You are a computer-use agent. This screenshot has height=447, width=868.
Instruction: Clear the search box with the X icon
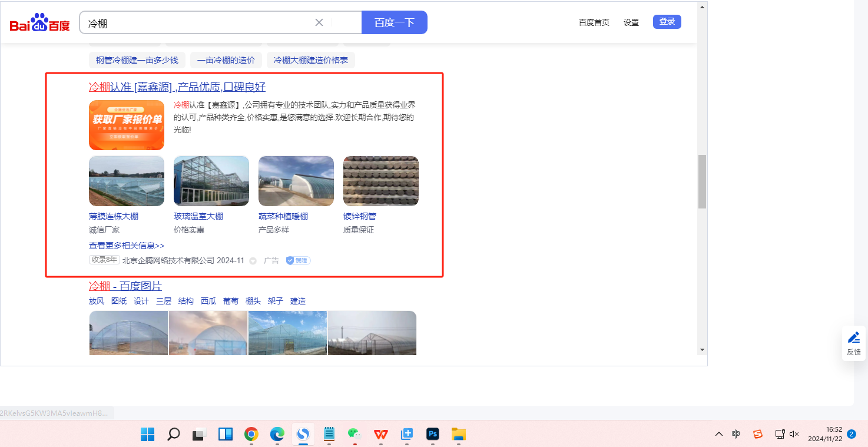[319, 22]
